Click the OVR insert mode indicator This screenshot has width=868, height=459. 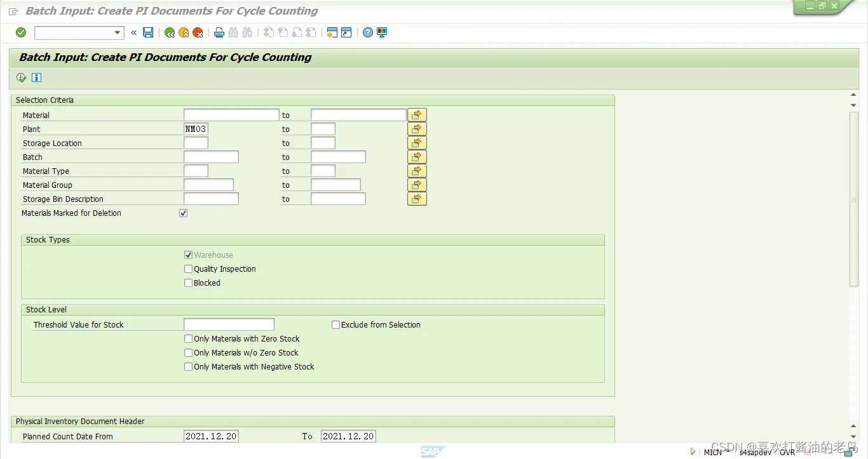[x=787, y=452]
